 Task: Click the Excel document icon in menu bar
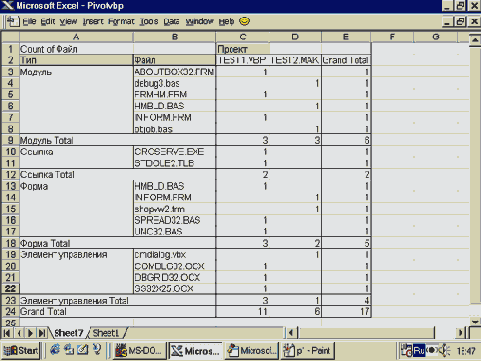click(13, 22)
